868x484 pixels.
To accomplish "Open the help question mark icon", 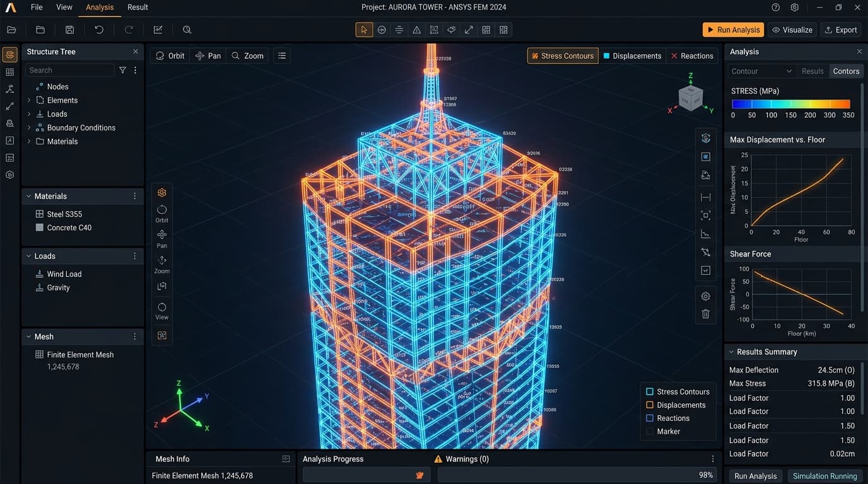I will tap(776, 7).
